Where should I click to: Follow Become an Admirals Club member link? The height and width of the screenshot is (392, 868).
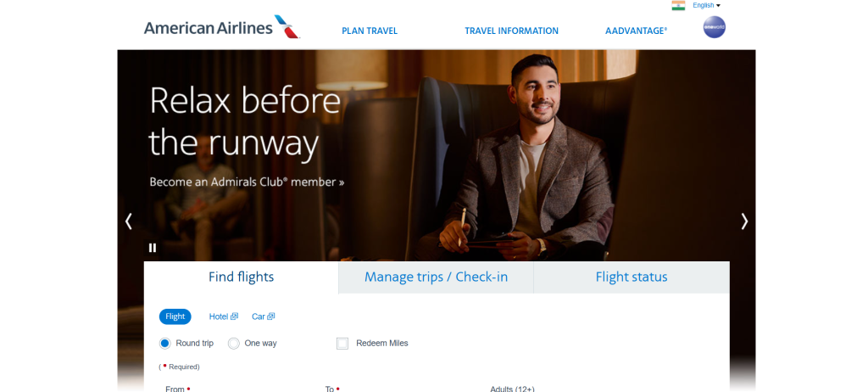coord(247,182)
